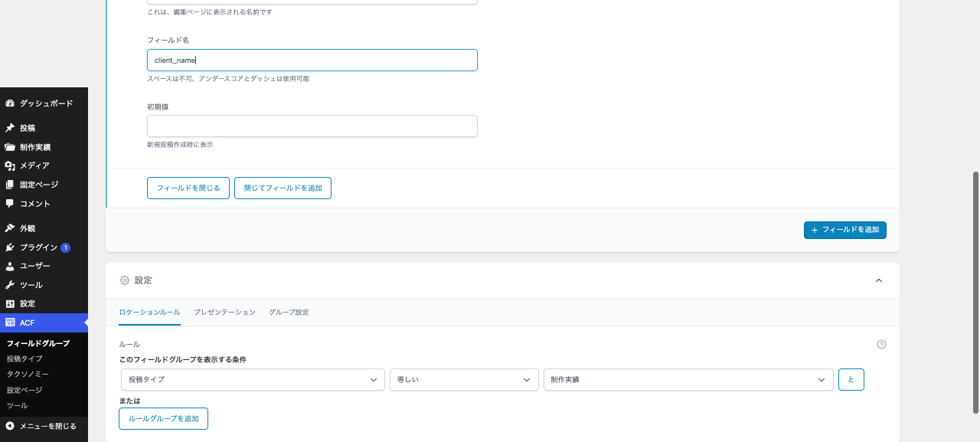Open the 投稿タイプ submenu item under ACF
980x442 pixels.
pyautogui.click(x=24, y=359)
